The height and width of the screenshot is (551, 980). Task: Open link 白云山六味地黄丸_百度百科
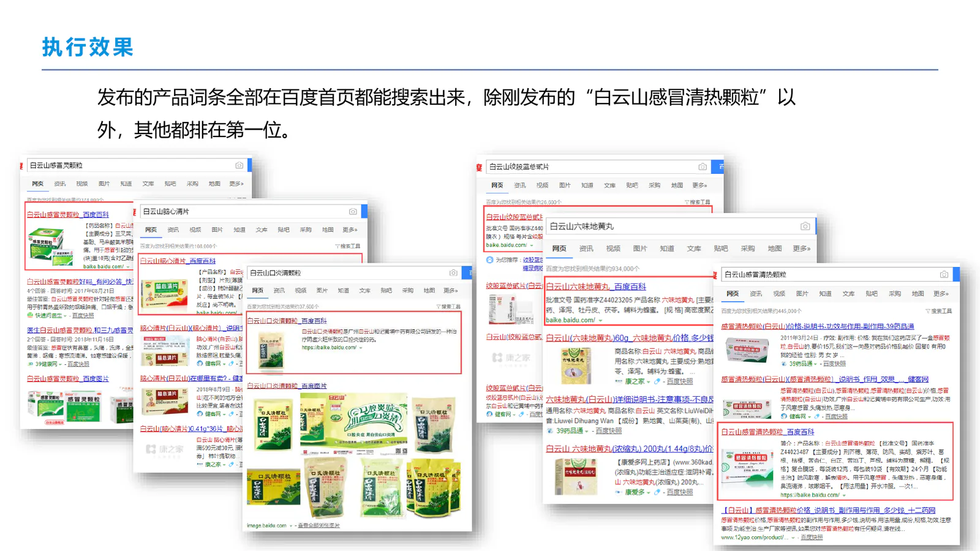tap(596, 287)
